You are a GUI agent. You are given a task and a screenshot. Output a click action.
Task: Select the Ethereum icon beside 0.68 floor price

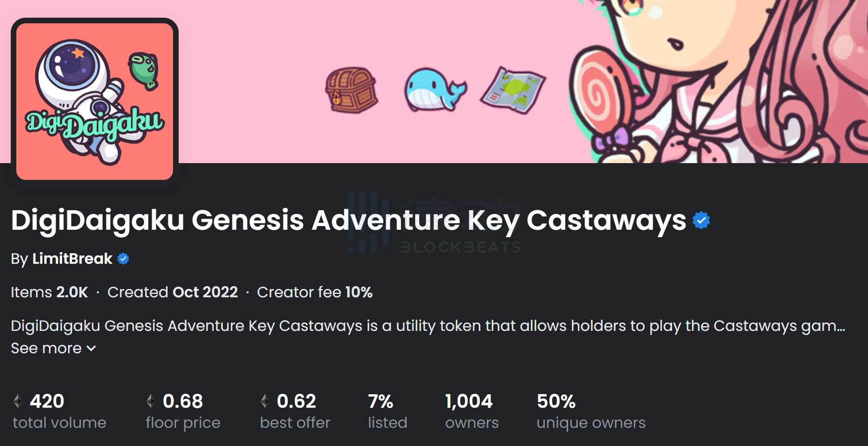pyautogui.click(x=152, y=401)
